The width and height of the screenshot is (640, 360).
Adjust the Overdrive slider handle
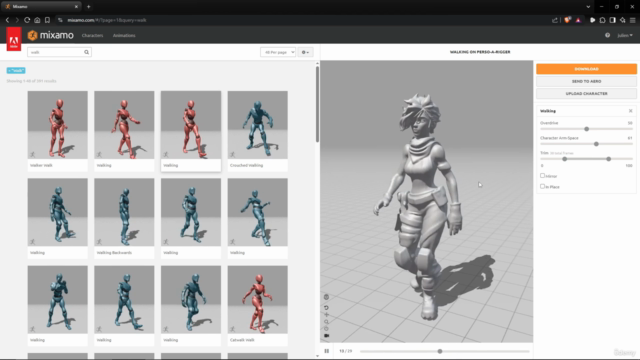pyautogui.click(x=587, y=129)
